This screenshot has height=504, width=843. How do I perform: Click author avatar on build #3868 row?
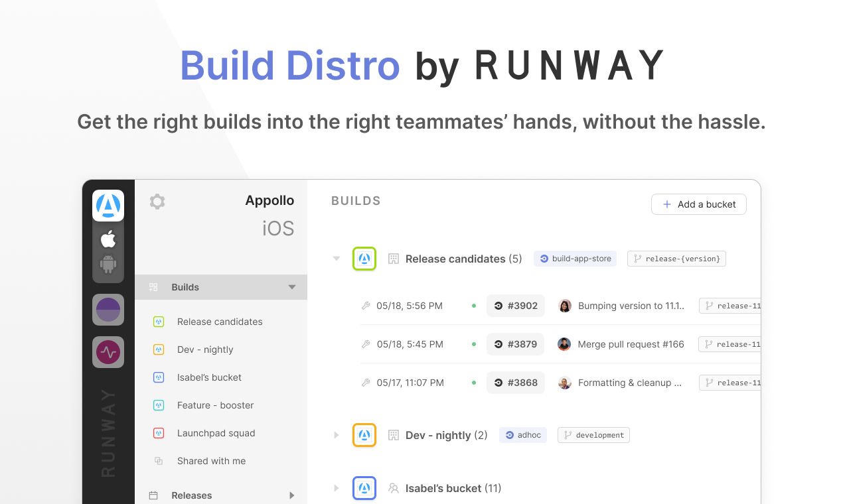pyautogui.click(x=565, y=383)
